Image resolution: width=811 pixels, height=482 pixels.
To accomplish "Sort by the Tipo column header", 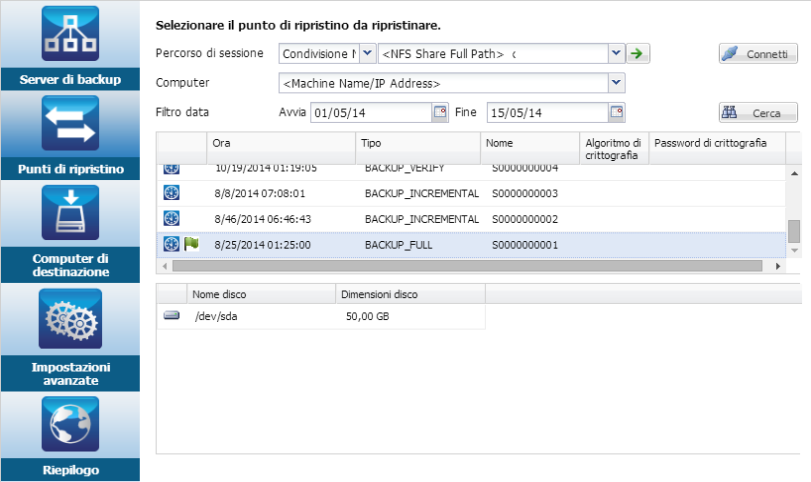I will (x=418, y=148).
